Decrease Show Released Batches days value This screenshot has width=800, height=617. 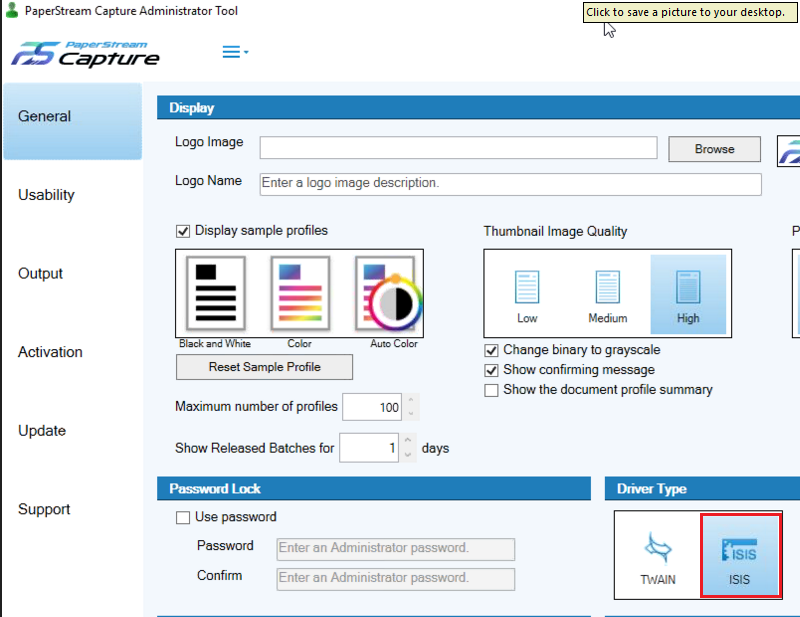pos(407,455)
